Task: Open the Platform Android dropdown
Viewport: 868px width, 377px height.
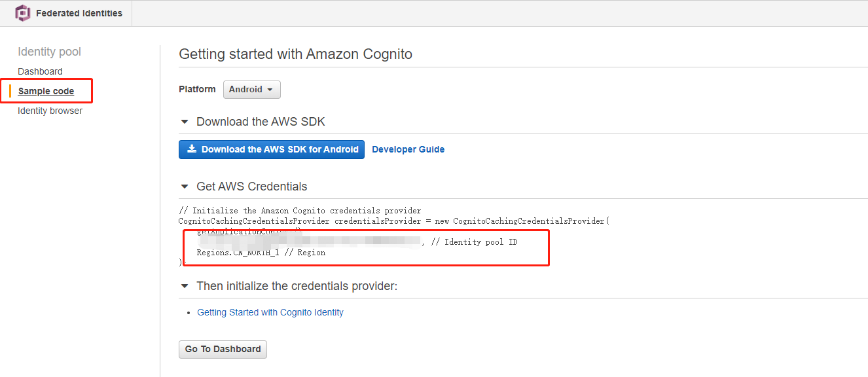Action: coord(252,90)
